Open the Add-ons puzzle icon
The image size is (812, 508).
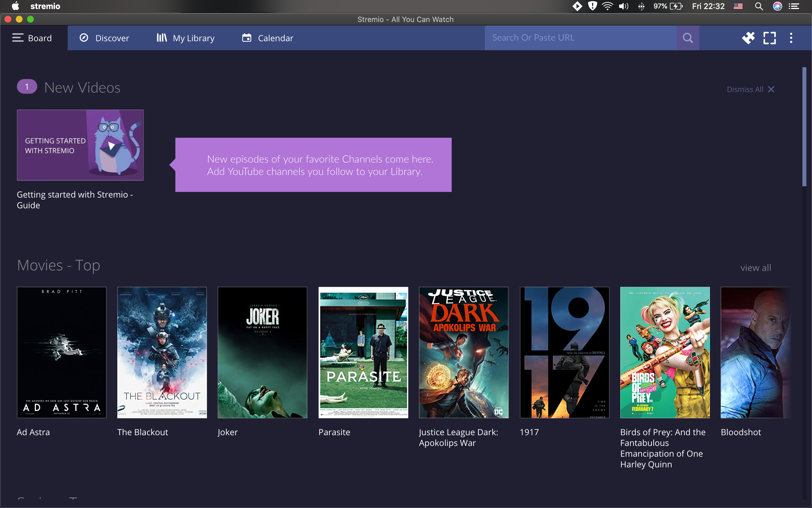(x=748, y=38)
